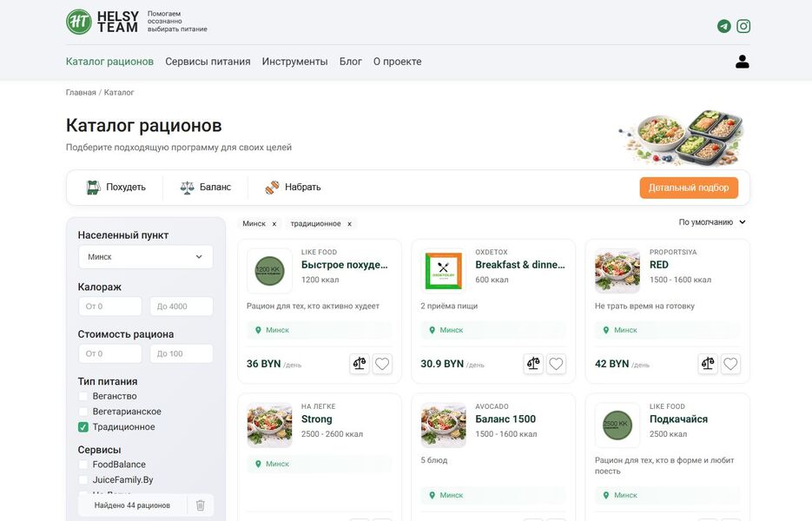Enable the FoodBalance service checkbox
This screenshot has height=521, width=812.
83,465
